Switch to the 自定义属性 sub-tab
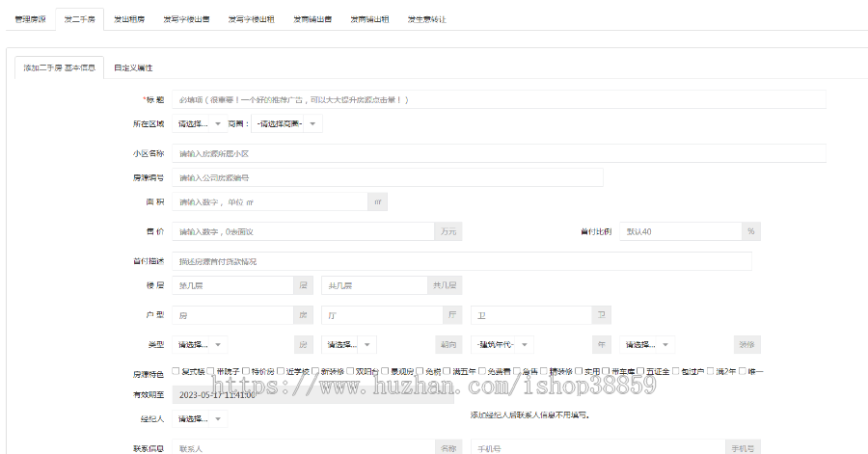 (x=133, y=67)
